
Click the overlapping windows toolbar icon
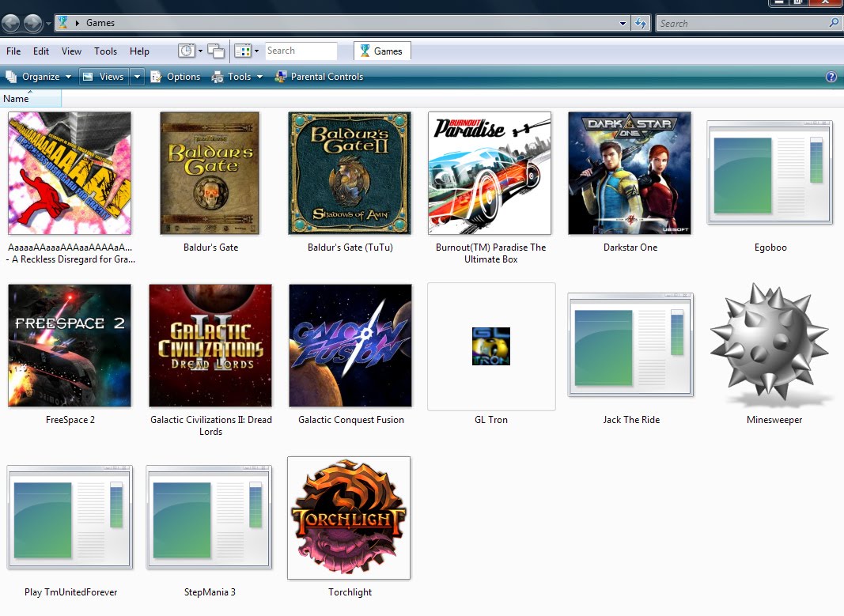point(216,51)
